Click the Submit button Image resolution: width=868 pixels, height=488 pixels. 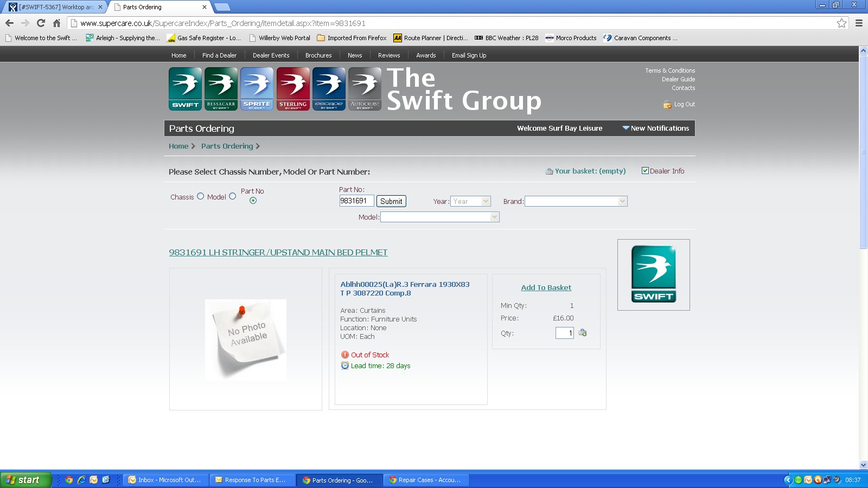[x=391, y=201]
